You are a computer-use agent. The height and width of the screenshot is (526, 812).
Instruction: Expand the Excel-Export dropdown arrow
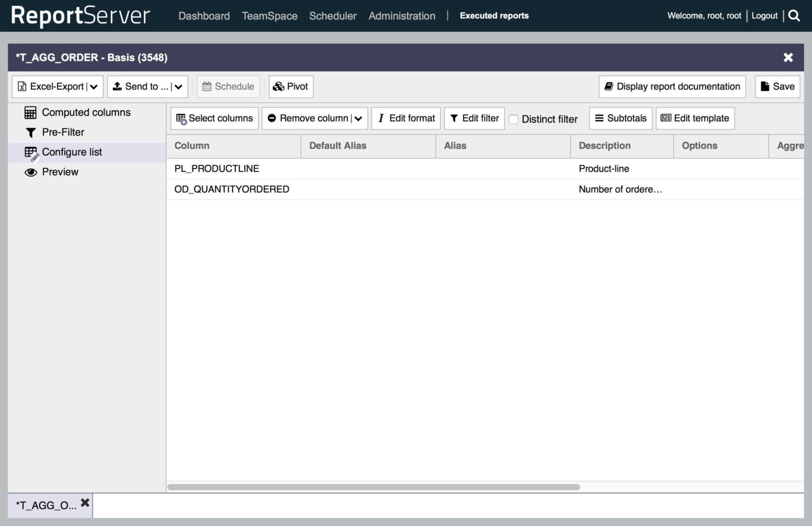[x=94, y=87]
